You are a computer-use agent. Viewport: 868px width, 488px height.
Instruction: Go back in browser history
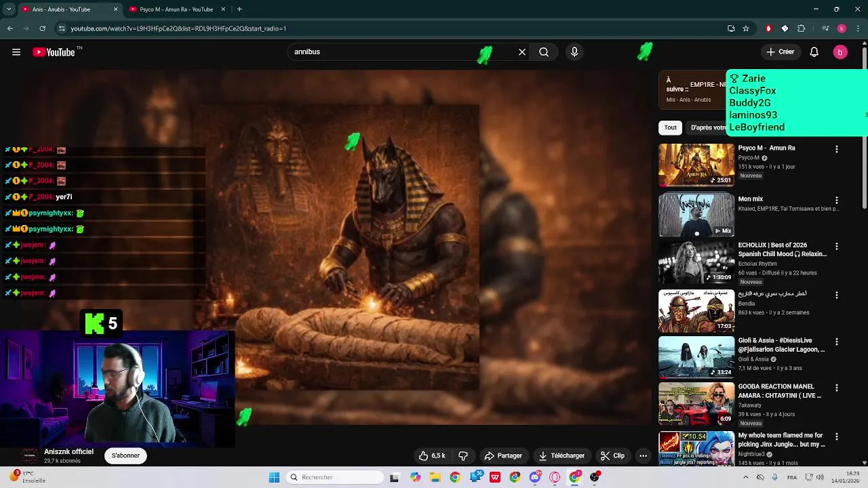tap(10, 28)
